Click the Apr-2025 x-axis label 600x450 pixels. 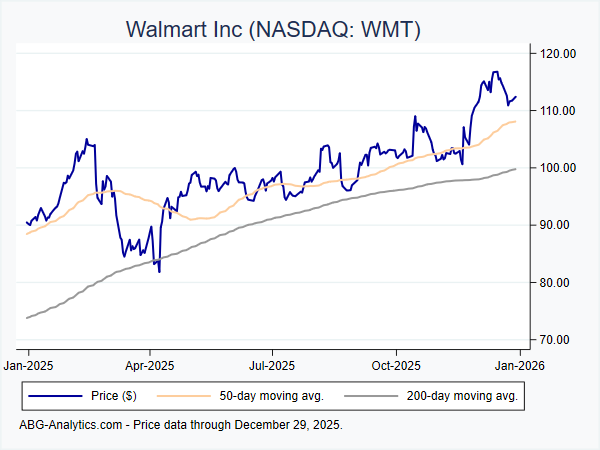(x=150, y=364)
